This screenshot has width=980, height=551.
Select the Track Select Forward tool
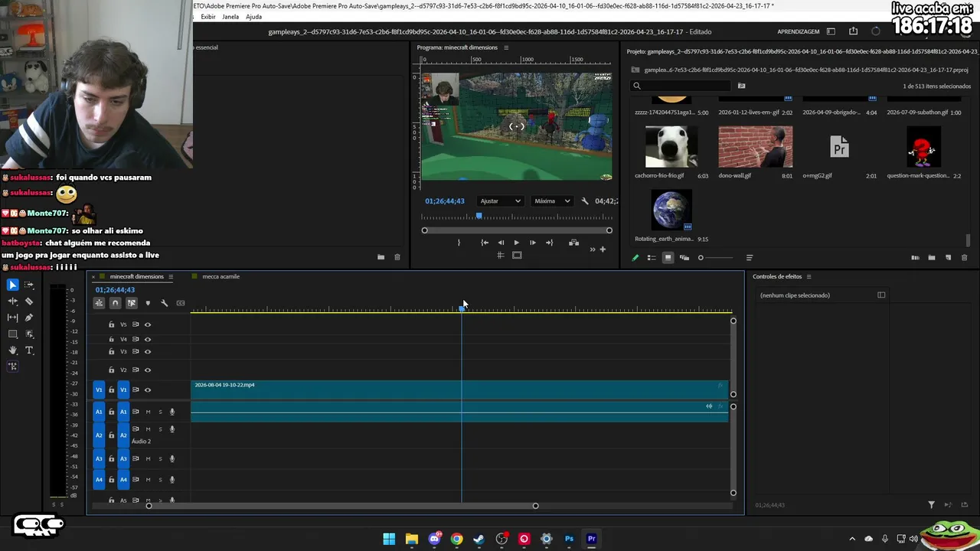29,285
